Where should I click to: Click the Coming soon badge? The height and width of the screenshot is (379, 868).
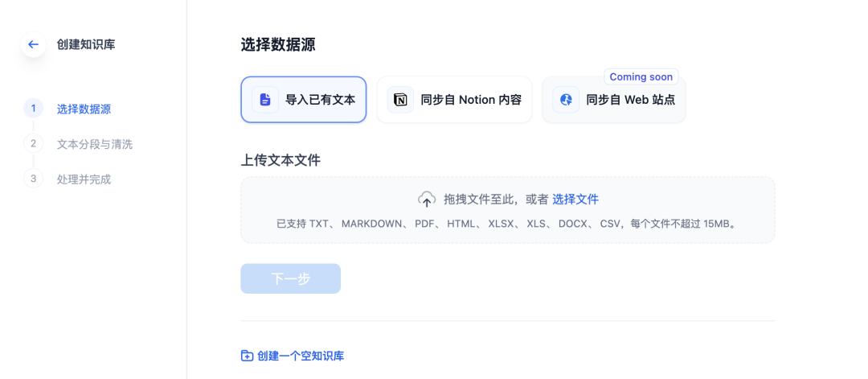click(641, 76)
